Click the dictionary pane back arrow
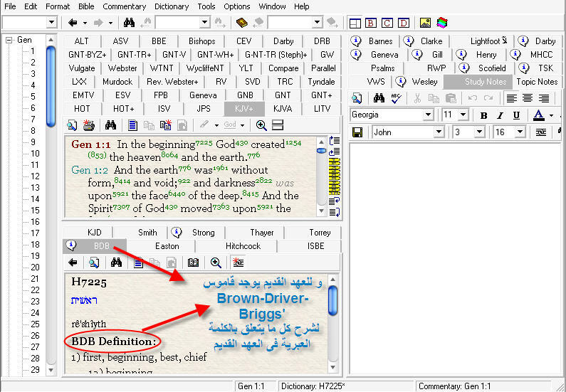 pyautogui.click(x=73, y=263)
